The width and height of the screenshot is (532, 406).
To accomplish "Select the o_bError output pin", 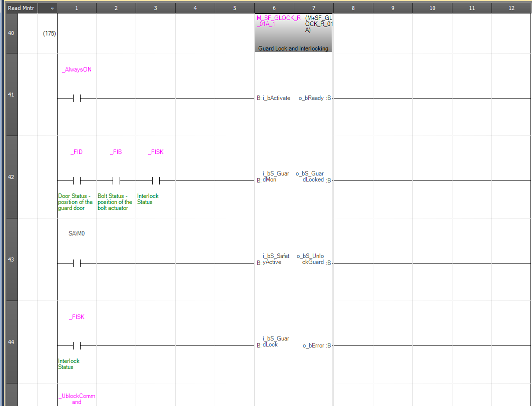I will (x=314, y=345).
